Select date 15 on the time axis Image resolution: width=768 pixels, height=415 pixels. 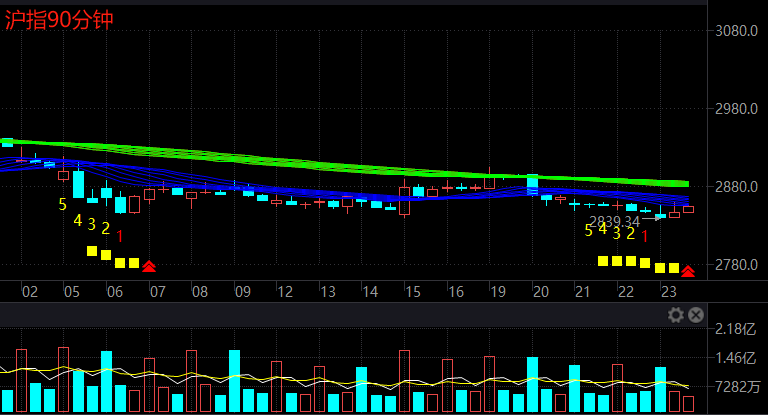click(x=412, y=292)
